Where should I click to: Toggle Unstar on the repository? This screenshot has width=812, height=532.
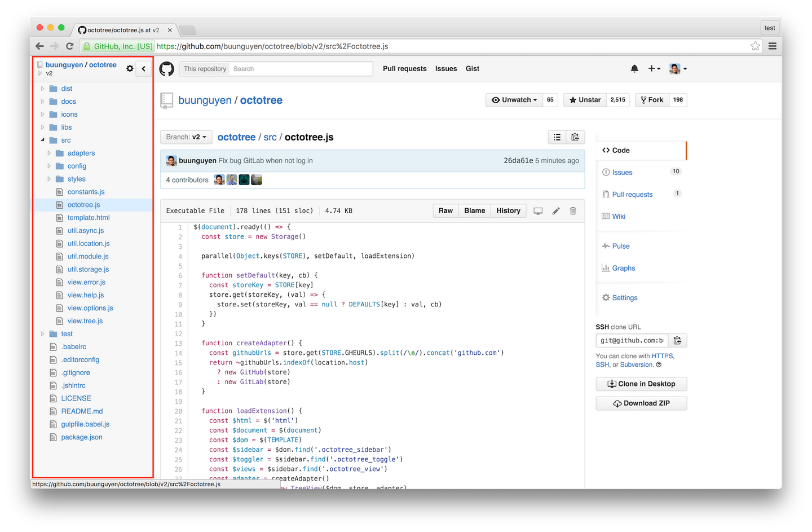585,100
